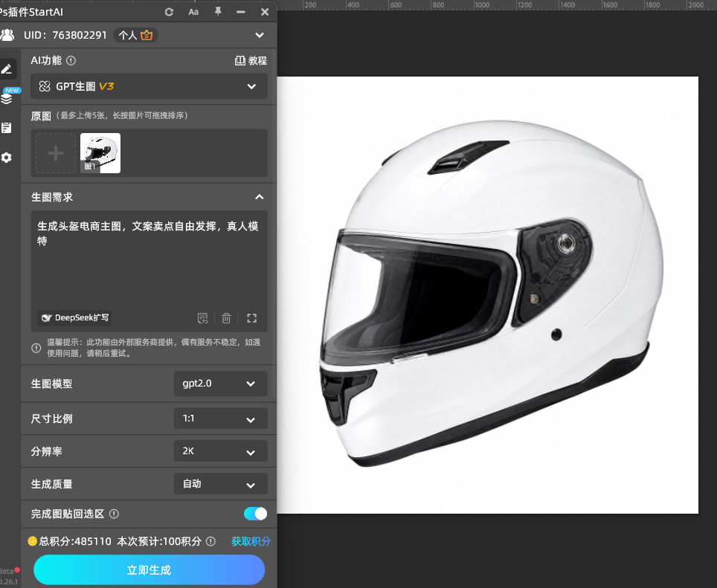The width and height of the screenshot is (717, 588).
Task: Minimize the StartAI plugin panel
Action: [x=240, y=13]
